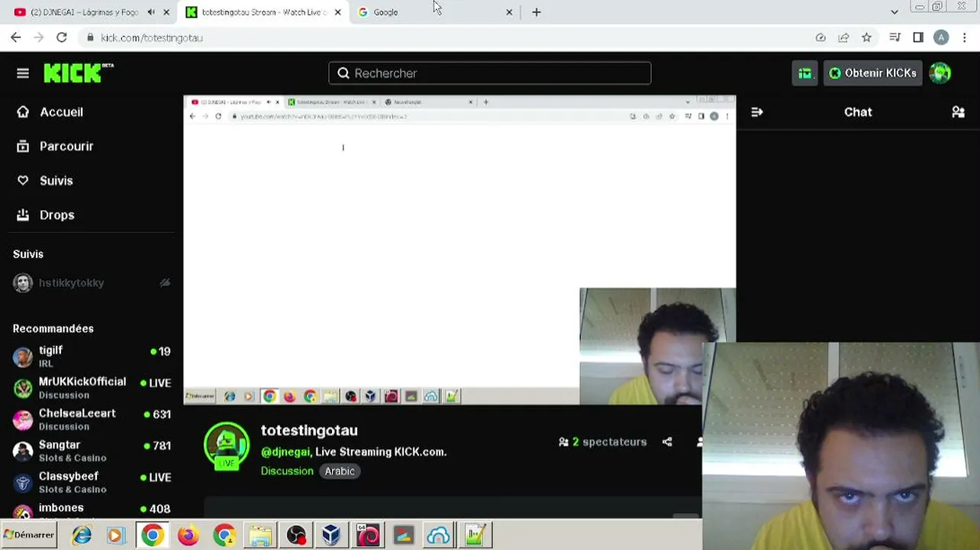980x550 pixels.
Task: Open the green gift box icon
Action: (804, 73)
